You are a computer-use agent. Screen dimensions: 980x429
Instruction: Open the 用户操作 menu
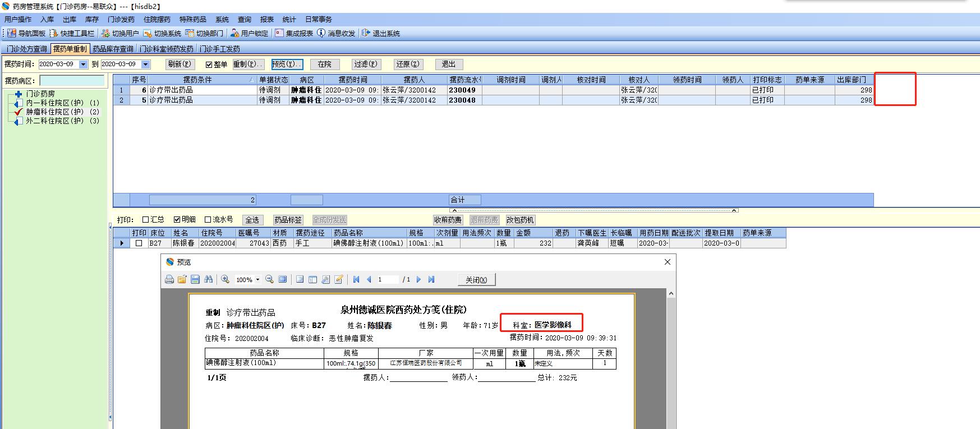coord(18,20)
